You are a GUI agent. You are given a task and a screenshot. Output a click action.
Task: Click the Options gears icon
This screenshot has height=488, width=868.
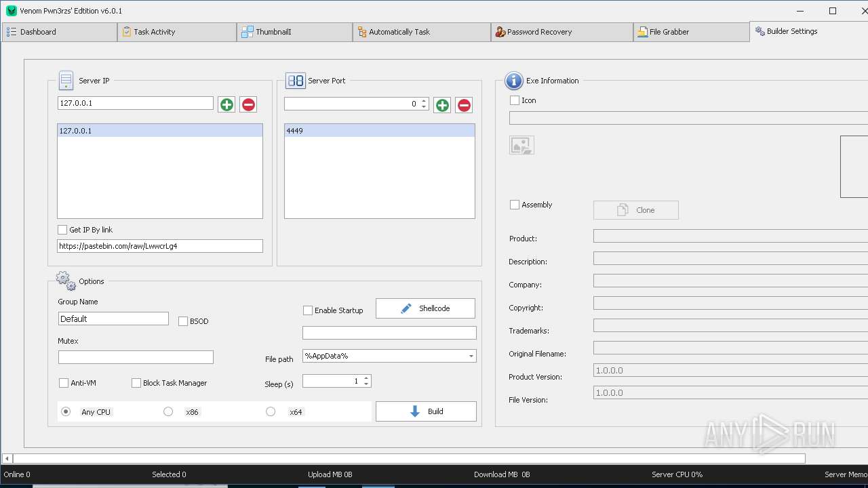pos(66,281)
